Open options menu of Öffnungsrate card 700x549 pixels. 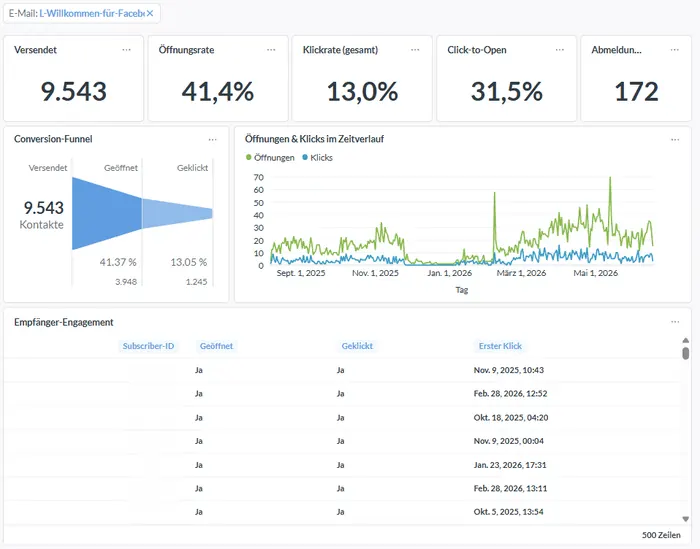pyautogui.click(x=271, y=50)
